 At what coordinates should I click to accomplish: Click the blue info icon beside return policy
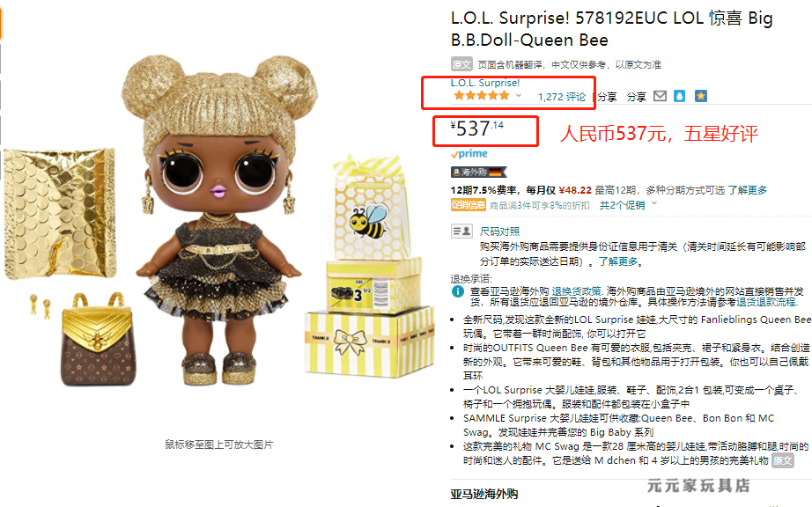coord(458,291)
